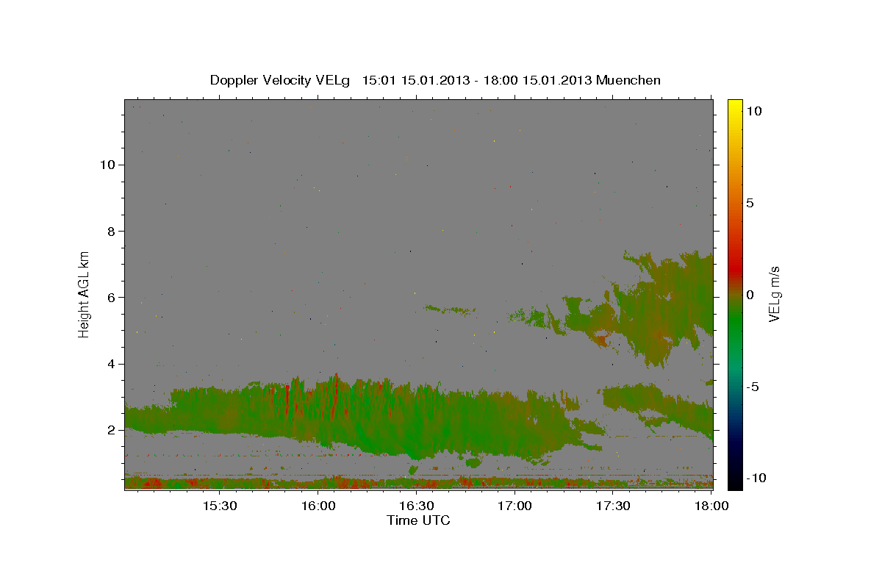Click the 16:30 time tick label
The width and height of the screenshot is (882, 588).
click(x=417, y=506)
